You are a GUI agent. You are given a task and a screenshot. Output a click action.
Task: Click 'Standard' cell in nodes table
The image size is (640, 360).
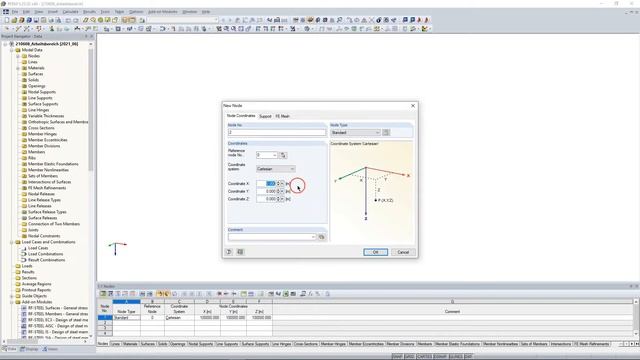pos(127,318)
